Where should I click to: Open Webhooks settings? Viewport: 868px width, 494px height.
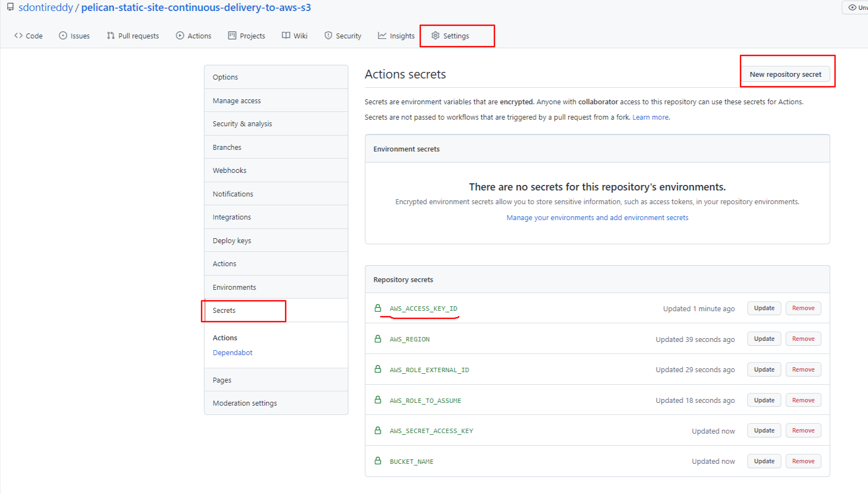(276, 171)
